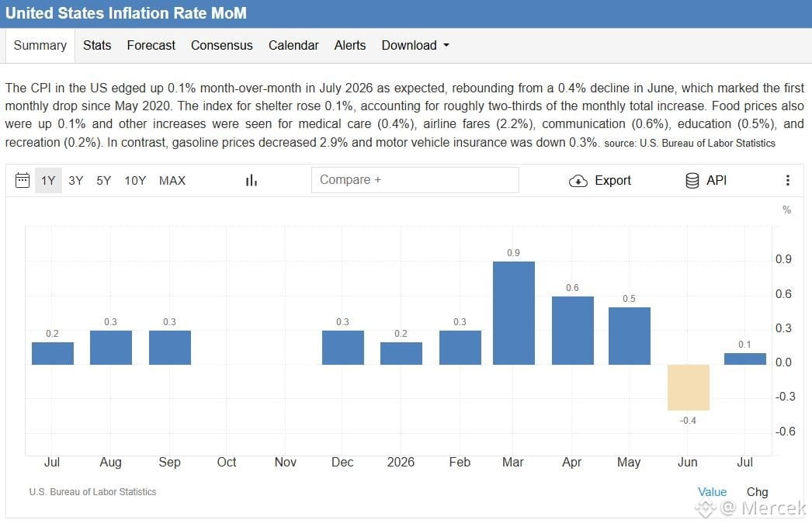This screenshot has height=527, width=812.
Task: Click the March 0.9 bar
Action: [514, 313]
